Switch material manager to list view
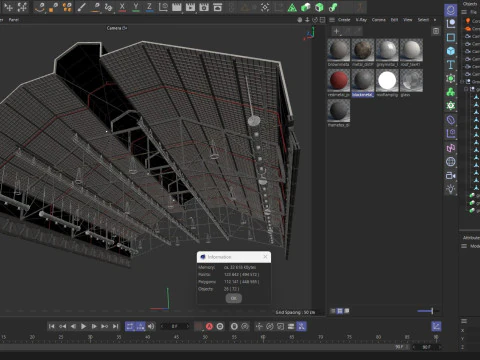This screenshot has width=480, height=360. tap(333, 311)
